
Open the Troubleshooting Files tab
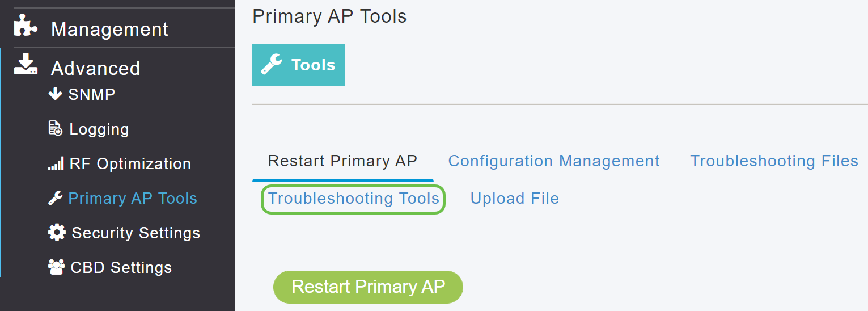[x=774, y=161]
